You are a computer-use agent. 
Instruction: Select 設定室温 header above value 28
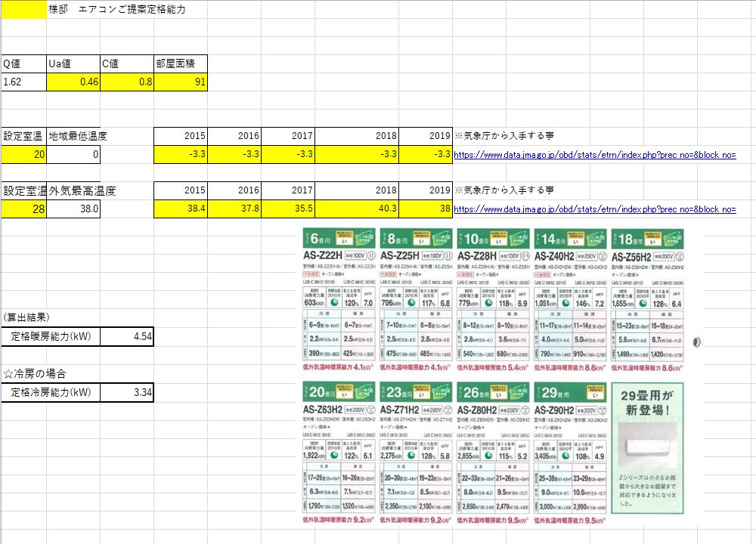pyautogui.click(x=23, y=191)
